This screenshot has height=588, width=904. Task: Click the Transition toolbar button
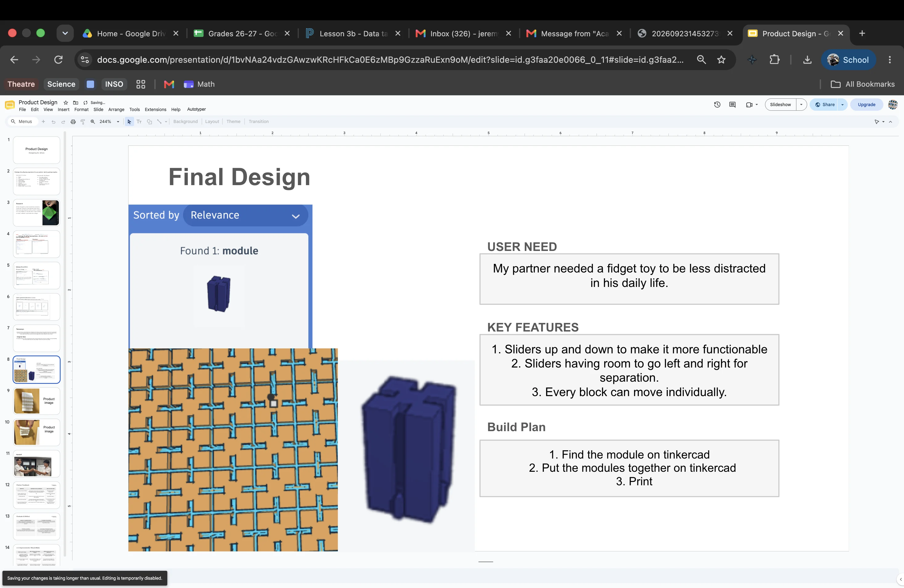click(x=259, y=121)
